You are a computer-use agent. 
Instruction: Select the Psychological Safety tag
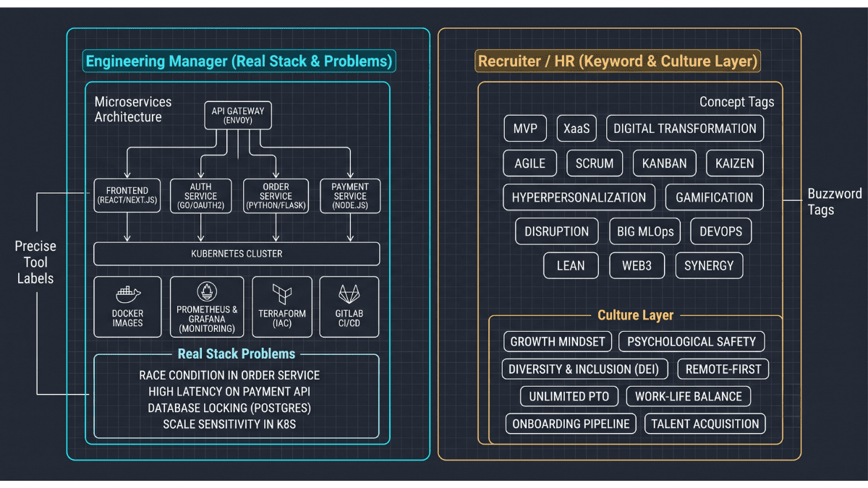692,342
